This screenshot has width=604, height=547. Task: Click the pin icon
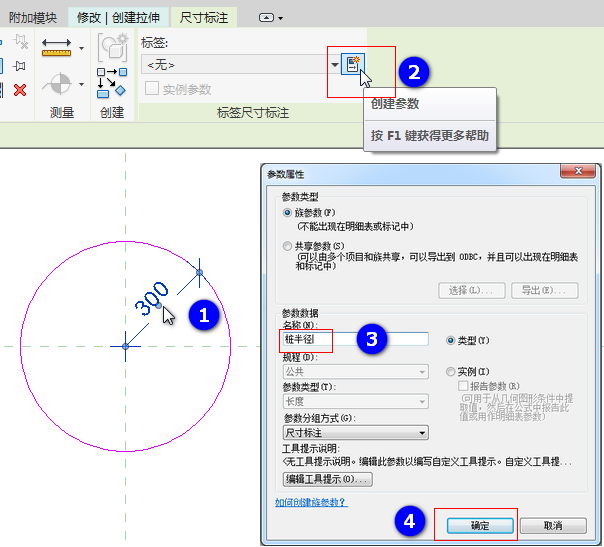(19, 66)
